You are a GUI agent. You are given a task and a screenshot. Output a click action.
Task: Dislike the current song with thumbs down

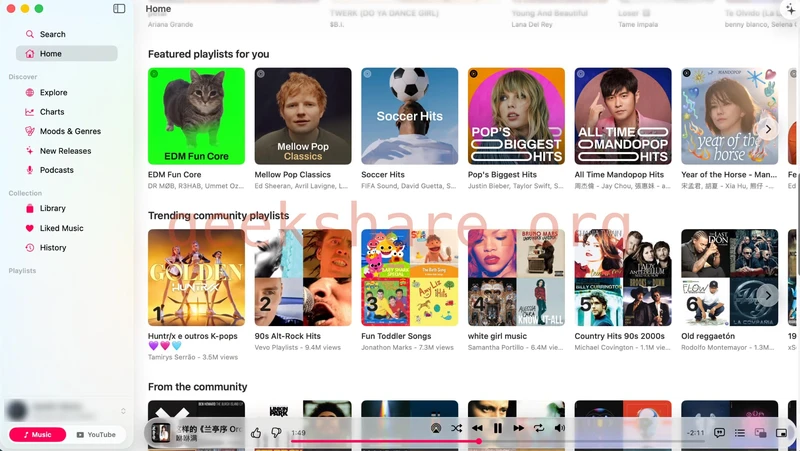276,433
